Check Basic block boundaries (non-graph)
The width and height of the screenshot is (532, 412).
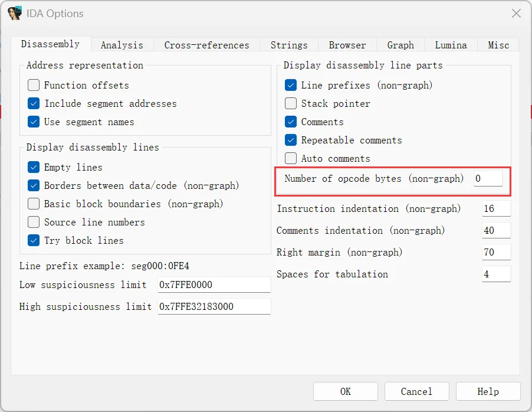[34, 204]
